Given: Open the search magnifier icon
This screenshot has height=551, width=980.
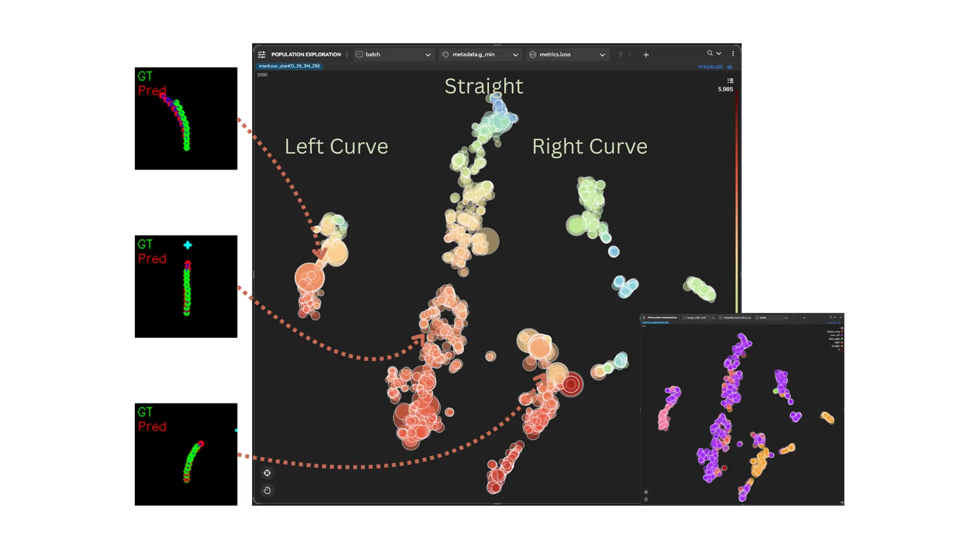Looking at the screenshot, I should 709,53.
